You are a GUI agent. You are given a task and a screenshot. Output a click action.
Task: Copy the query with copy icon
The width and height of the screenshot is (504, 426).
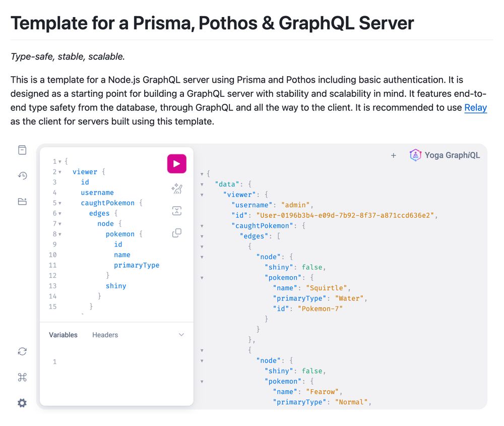coord(176,233)
